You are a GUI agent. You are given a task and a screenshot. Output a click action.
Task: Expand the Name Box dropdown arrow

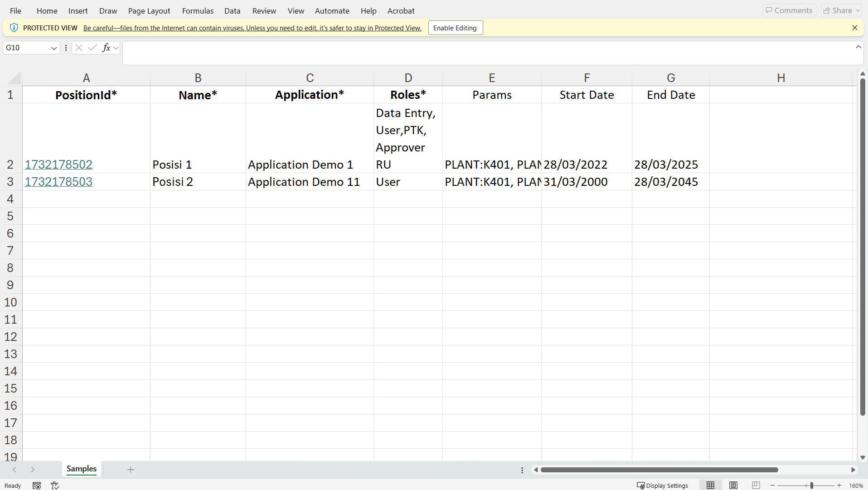(x=54, y=48)
